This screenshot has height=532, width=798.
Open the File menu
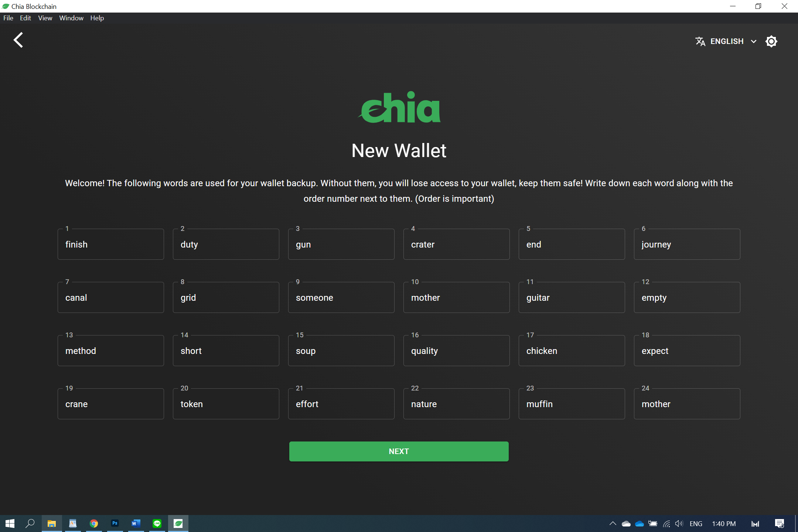click(x=8, y=18)
